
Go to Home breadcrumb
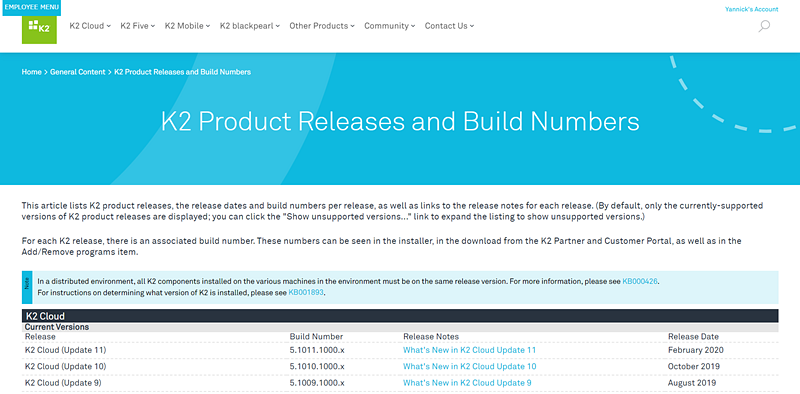tap(32, 72)
